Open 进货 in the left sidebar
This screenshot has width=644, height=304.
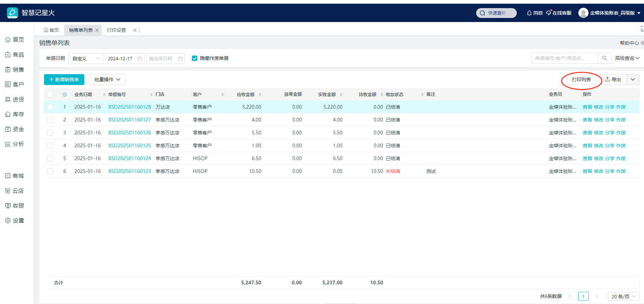[15, 99]
